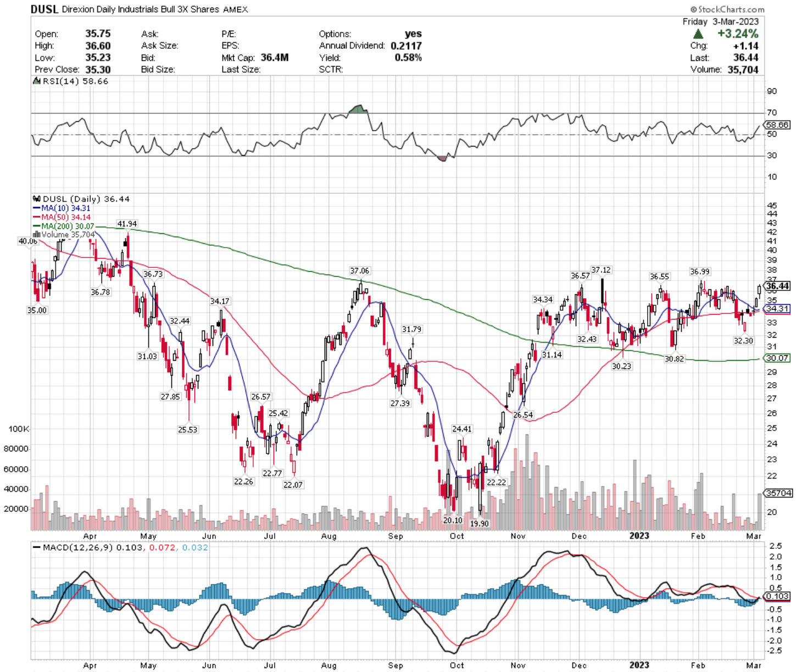This screenshot has height=672, width=802.
Task: Click the 37.06 August high label
Action: pyautogui.click(x=359, y=271)
